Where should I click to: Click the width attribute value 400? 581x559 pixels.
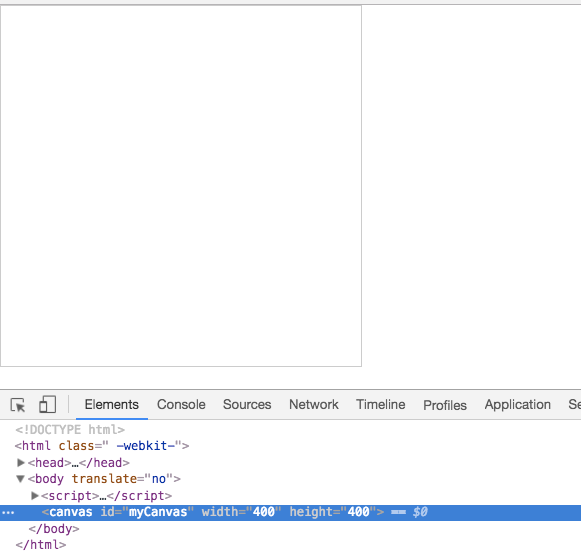[263, 512]
